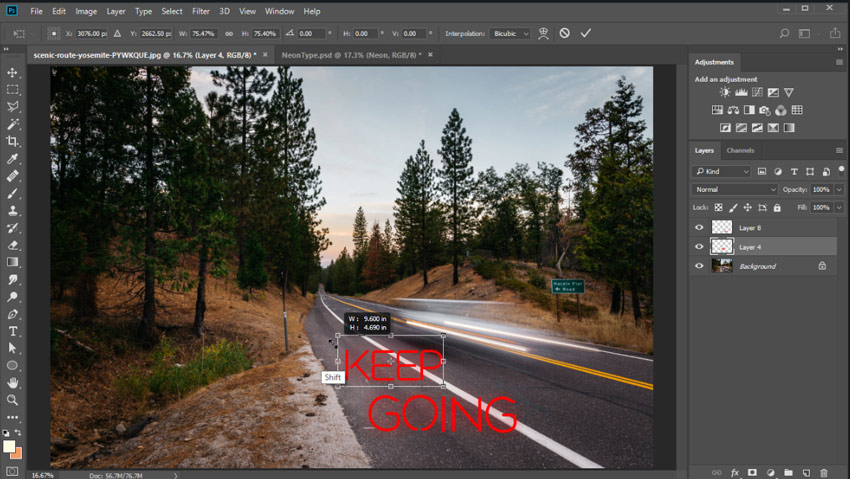Image resolution: width=850 pixels, height=479 pixels.
Task: Select the Gradient tool
Action: click(x=12, y=262)
